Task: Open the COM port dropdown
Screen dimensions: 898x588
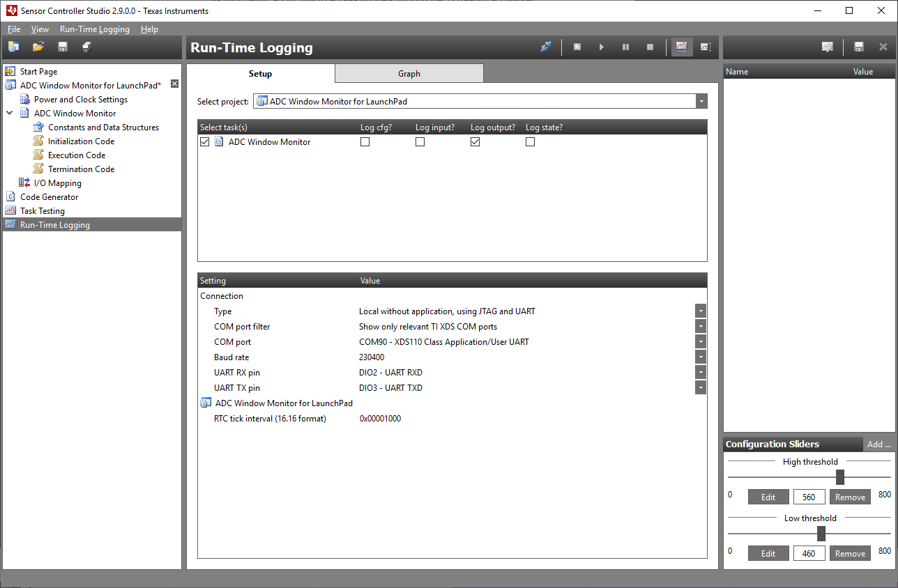Action: (701, 341)
